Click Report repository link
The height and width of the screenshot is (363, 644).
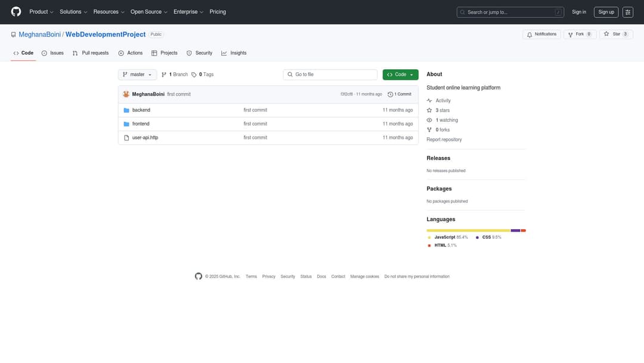(444, 140)
